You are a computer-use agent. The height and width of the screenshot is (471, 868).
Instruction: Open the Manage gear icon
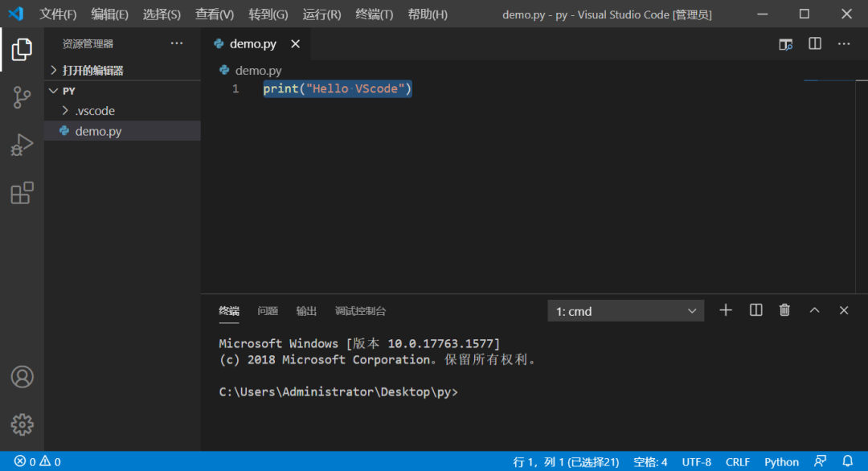(22, 424)
